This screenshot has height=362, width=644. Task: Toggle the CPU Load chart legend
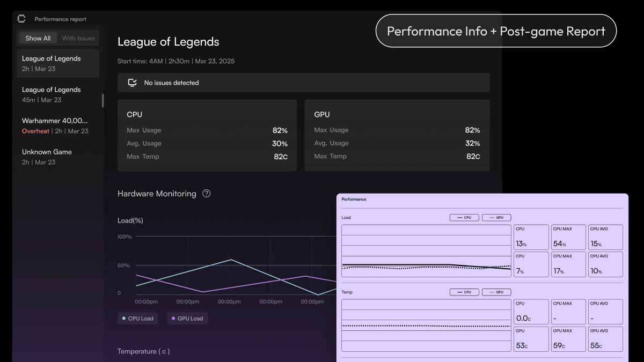138,319
